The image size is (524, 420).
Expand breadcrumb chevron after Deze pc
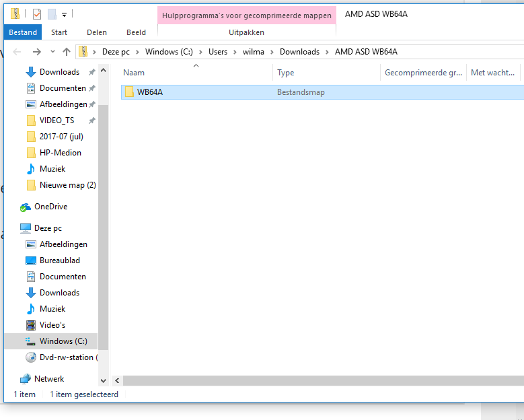click(137, 53)
